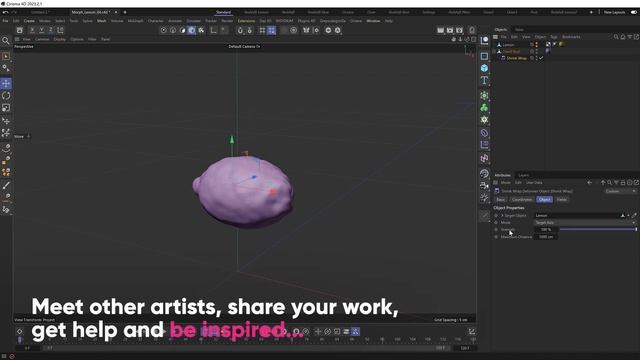Image resolution: width=640 pixels, height=360 pixels.
Task: Toggle the Shrink Wrap enable checkmark
Action: (541, 58)
